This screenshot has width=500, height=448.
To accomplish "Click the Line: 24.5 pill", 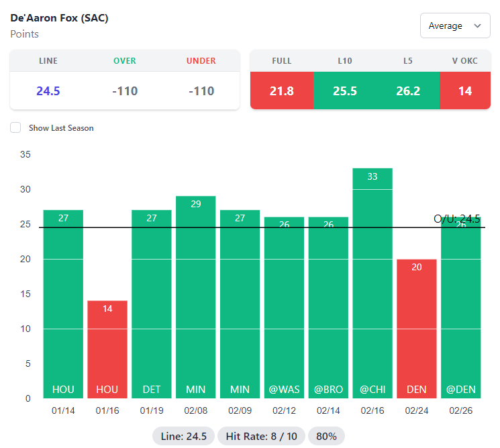I will coord(183,436).
